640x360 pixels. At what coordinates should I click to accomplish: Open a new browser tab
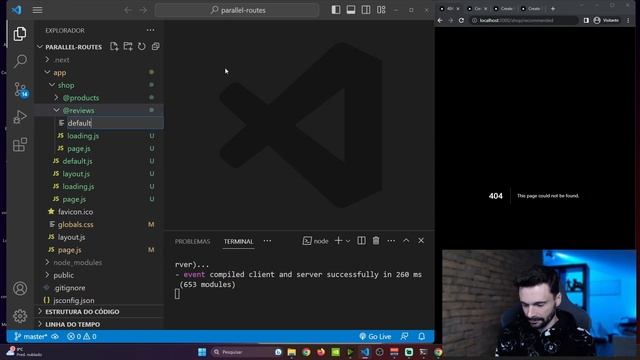tap(553, 9)
